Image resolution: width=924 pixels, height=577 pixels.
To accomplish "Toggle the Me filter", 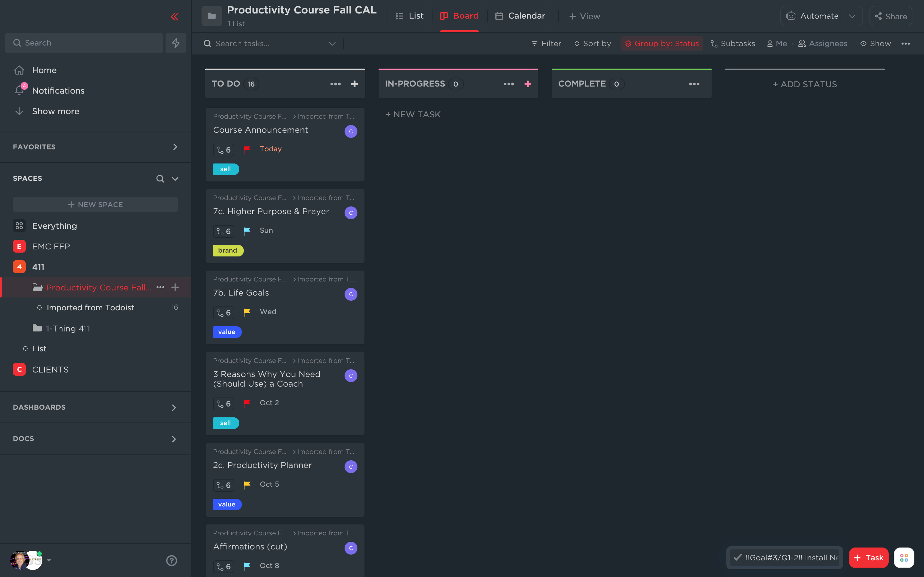I will click(x=777, y=44).
